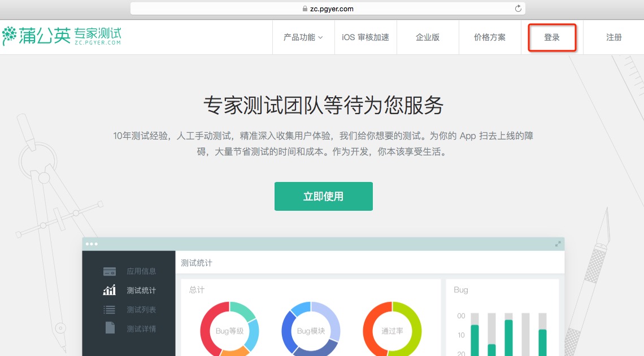Click the 注册 sign-up link
The image size is (644, 356).
[x=614, y=37]
